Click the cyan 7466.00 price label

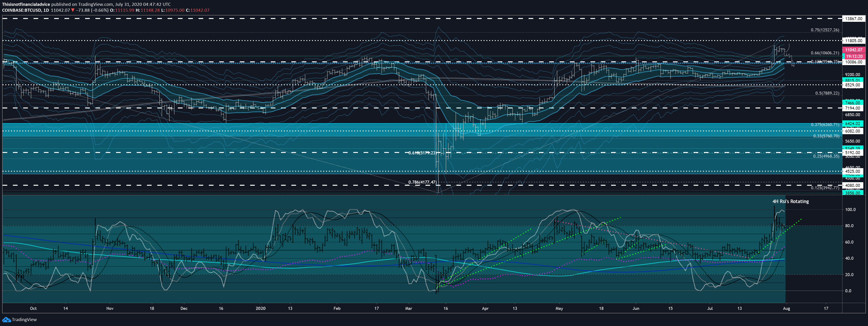[x=853, y=103]
